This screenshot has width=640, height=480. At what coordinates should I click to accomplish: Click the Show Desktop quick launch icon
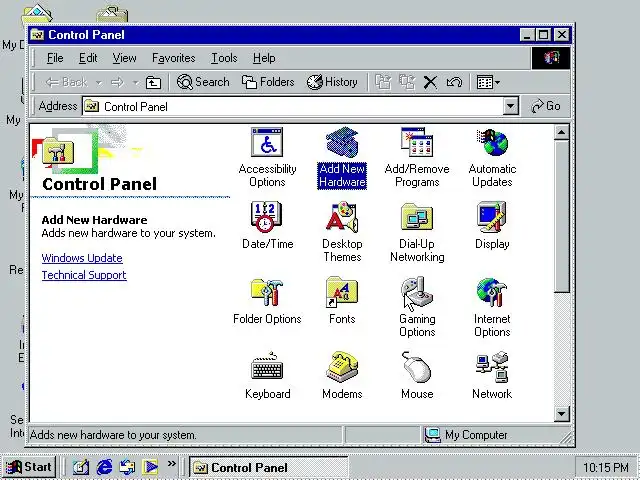[81, 467]
